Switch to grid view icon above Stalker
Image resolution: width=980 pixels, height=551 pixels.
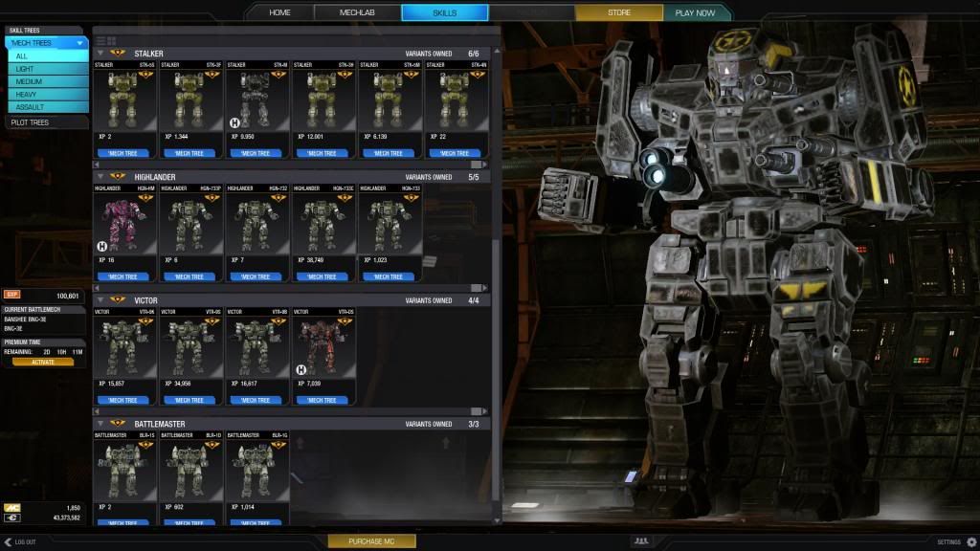(111, 41)
